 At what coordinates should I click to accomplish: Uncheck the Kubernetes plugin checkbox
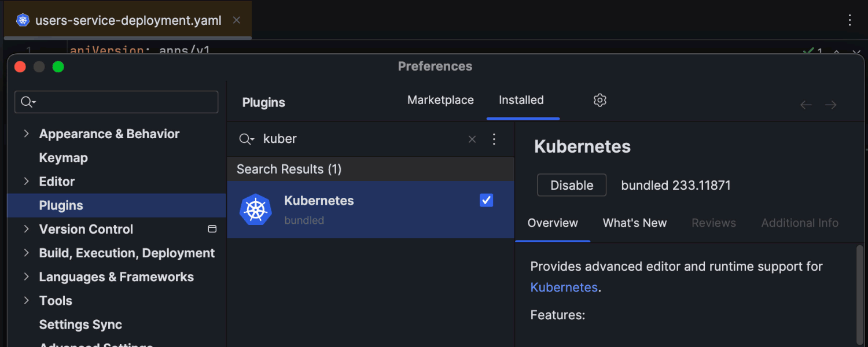[x=486, y=200]
